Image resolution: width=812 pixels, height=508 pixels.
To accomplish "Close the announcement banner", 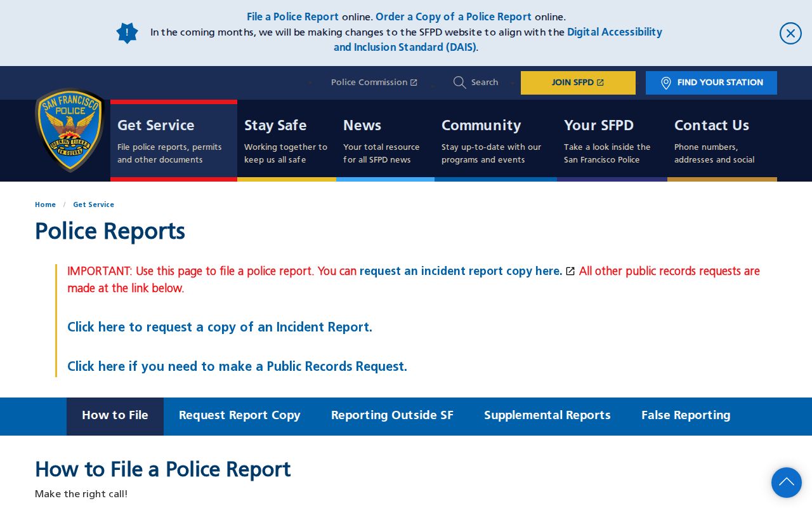I will tap(790, 33).
